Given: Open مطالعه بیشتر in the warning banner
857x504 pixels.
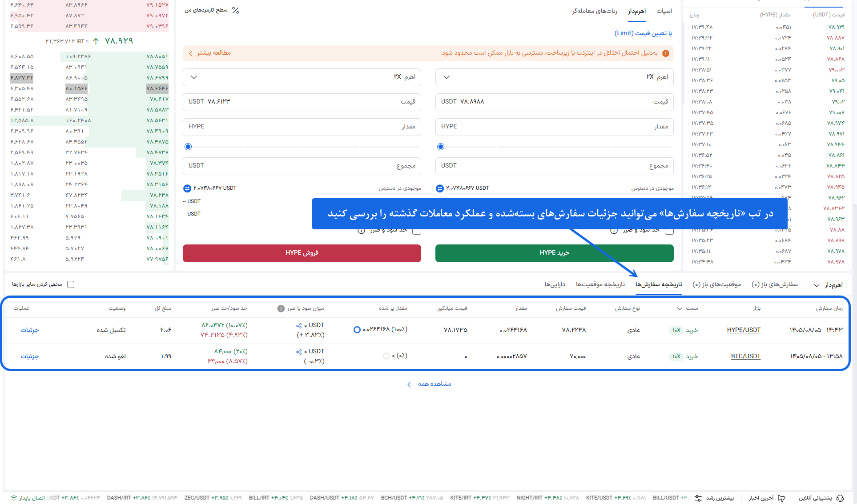Looking at the screenshot, I should pyautogui.click(x=210, y=53).
